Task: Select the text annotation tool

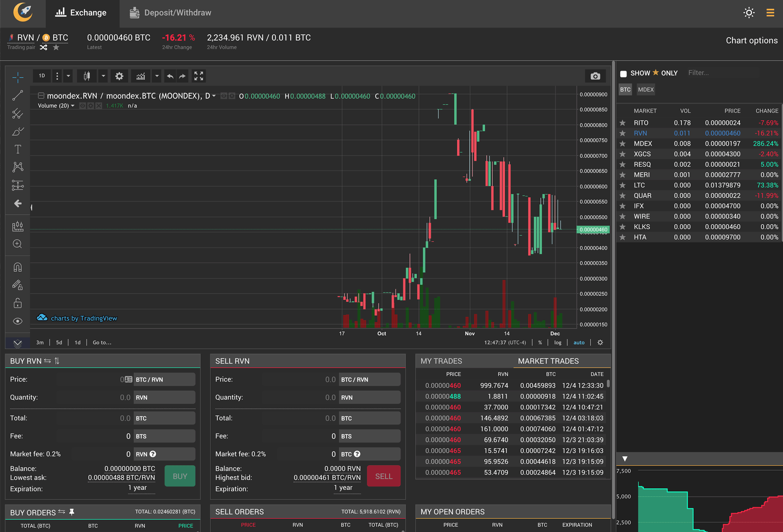Action: point(17,149)
